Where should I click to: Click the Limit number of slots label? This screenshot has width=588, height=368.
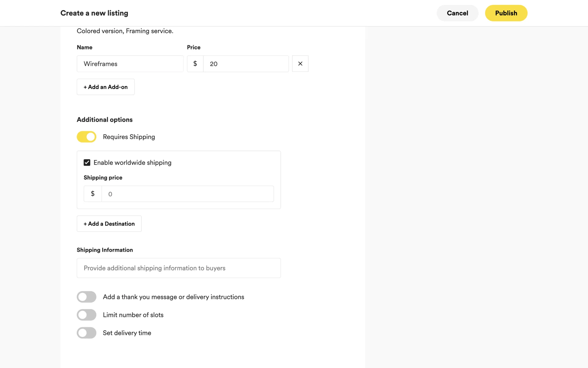point(133,315)
